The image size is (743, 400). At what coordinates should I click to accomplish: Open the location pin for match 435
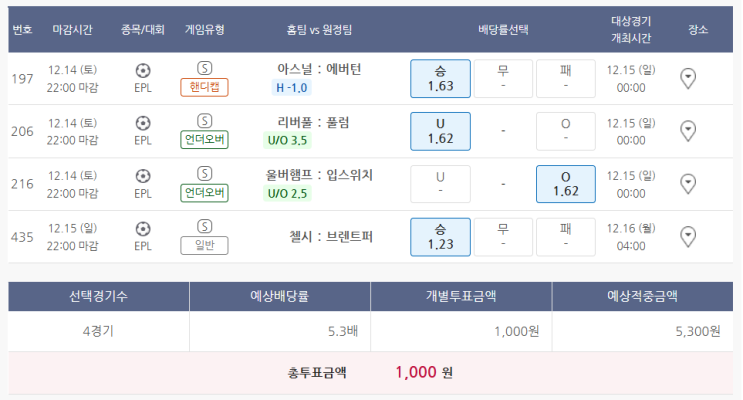(x=688, y=237)
